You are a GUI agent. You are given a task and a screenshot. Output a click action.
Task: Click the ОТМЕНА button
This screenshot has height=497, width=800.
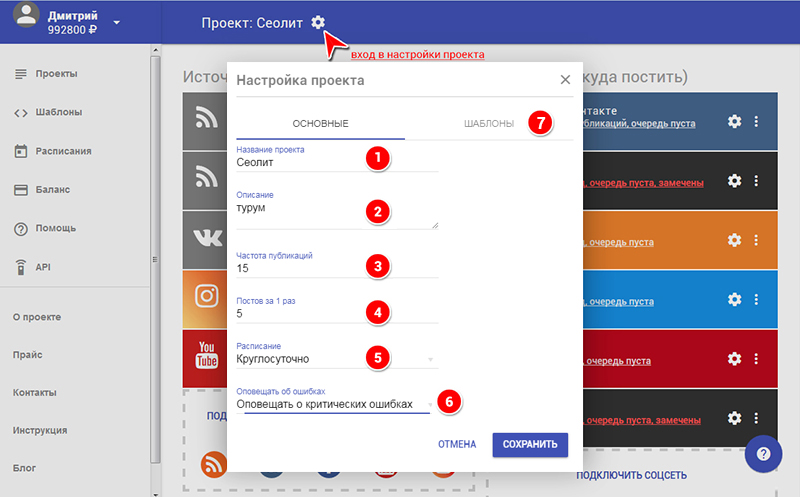coord(456,444)
